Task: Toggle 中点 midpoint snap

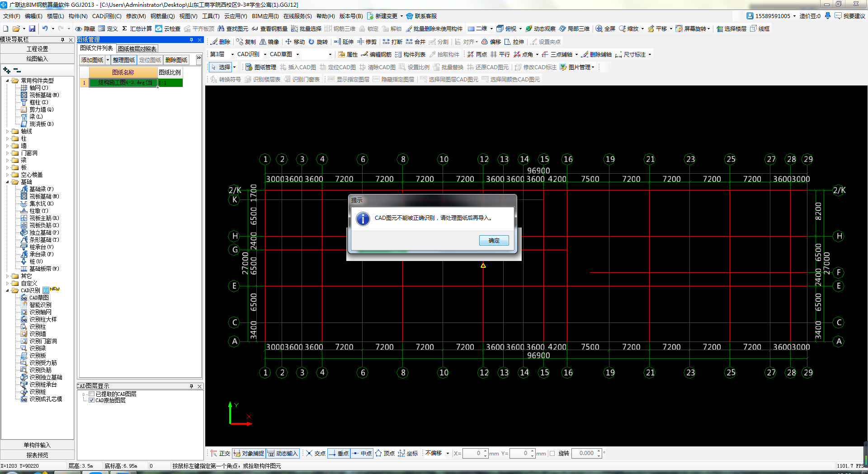Action: pos(362,453)
